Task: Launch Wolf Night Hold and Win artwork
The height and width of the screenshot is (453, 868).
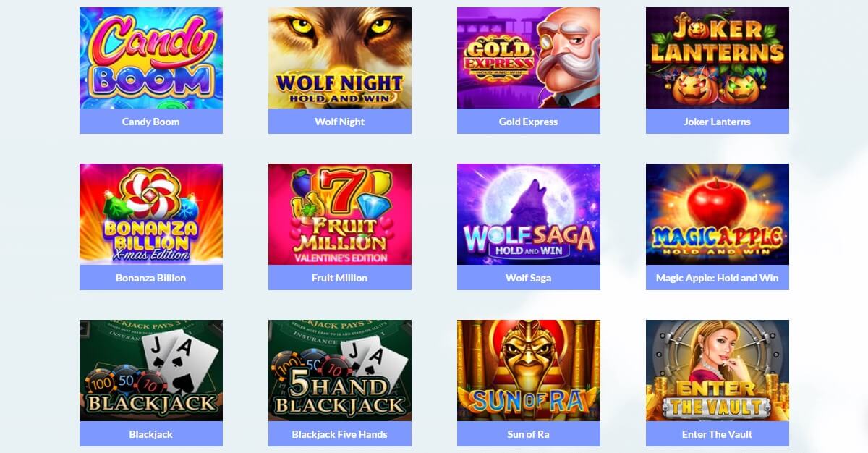Action: point(340,58)
